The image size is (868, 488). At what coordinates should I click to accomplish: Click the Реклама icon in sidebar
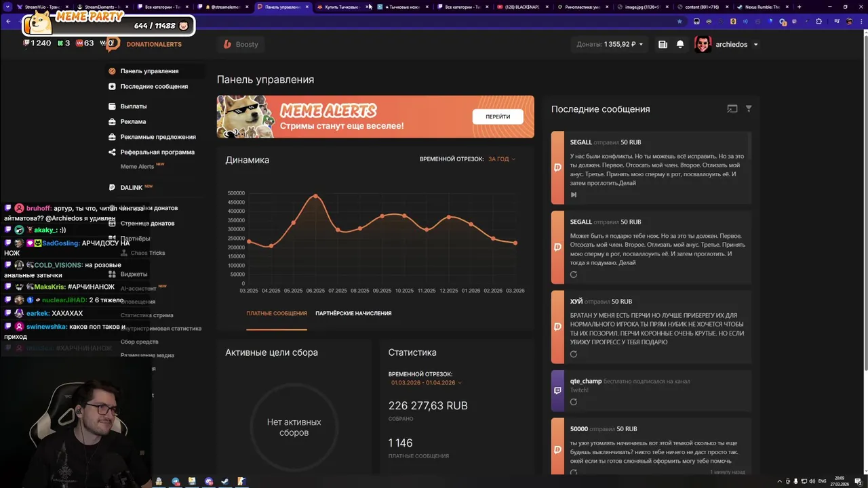point(113,122)
